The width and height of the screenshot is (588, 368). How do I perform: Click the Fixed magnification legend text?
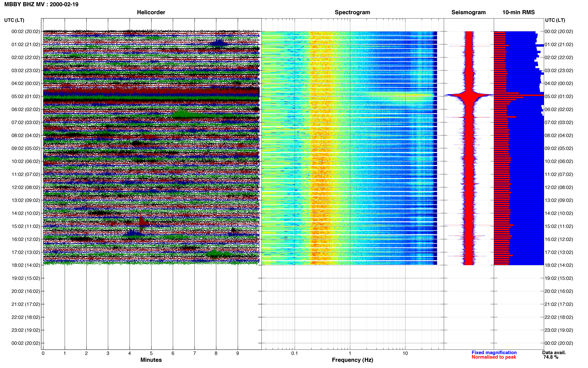[494, 352]
